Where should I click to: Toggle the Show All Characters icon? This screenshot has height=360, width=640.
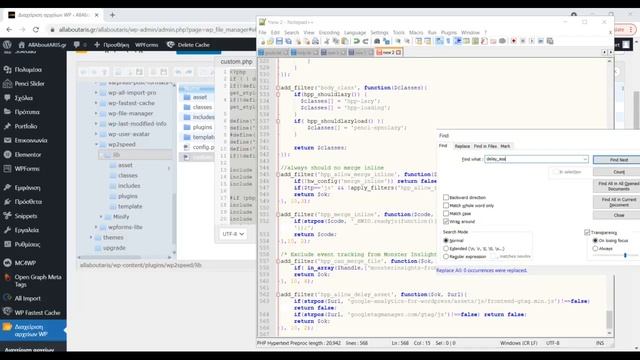point(448,41)
